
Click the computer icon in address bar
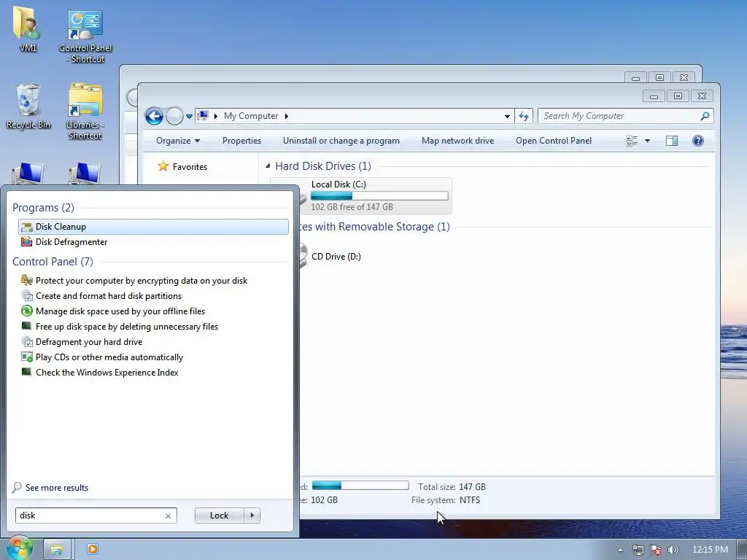pyautogui.click(x=203, y=116)
